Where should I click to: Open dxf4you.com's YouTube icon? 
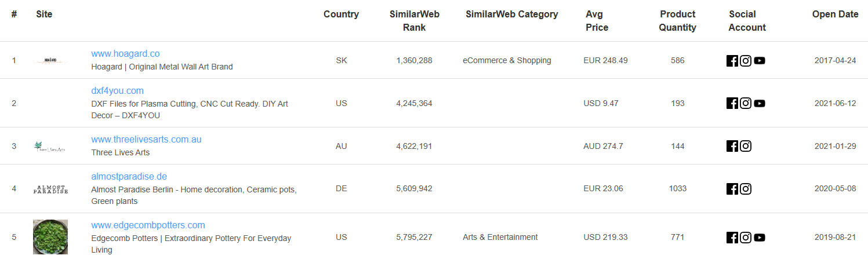pyautogui.click(x=760, y=103)
